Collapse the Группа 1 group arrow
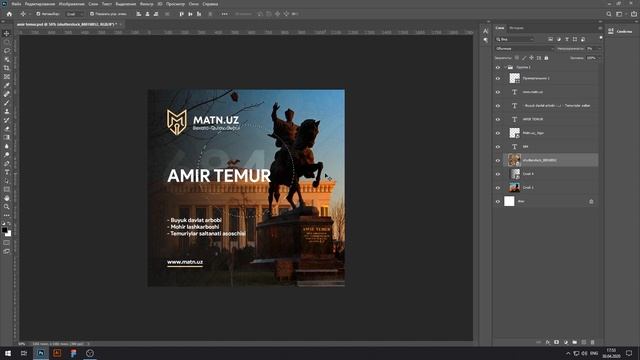The image size is (640, 360). pos(505,67)
